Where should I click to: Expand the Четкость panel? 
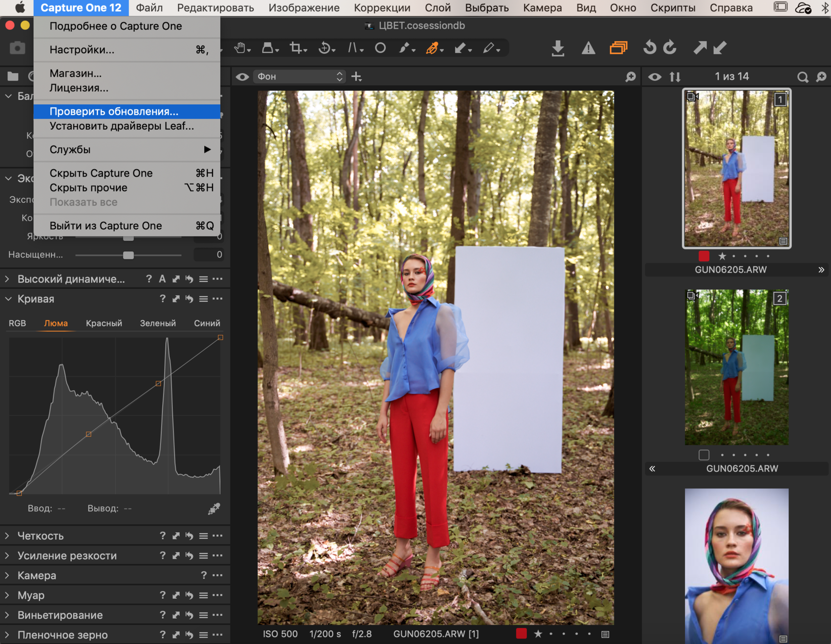click(x=7, y=536)
